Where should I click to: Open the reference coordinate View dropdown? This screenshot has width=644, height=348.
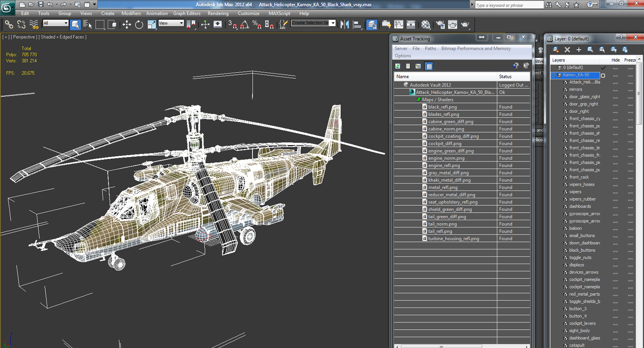[x=171, y=23]
